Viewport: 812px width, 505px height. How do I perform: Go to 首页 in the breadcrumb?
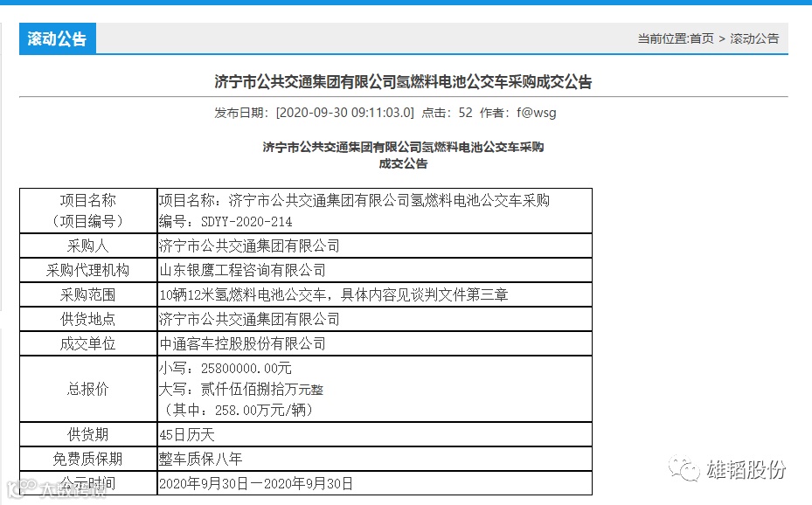click(x=702, y=38)
